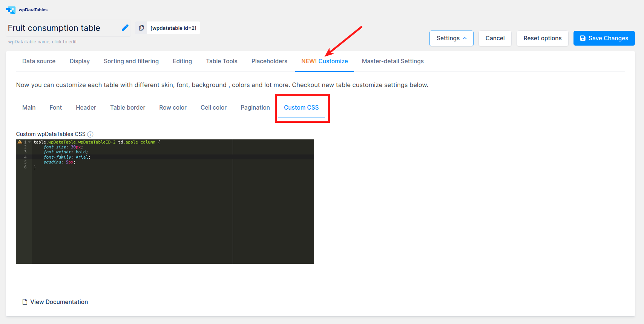Click the wpDataTables brand name text
Screen dimensions: 644x324
[x=33, y=10]
